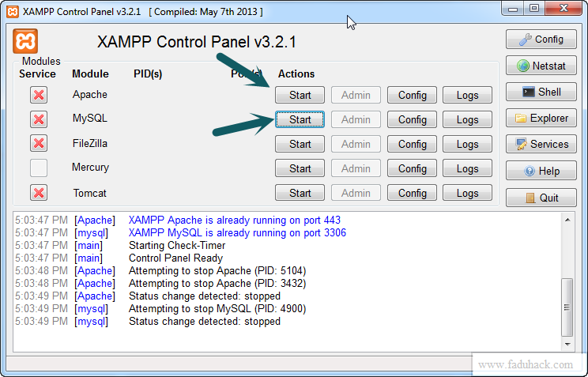
Task: Click log line 'Attempting to stop Apache (PID: 3432)'
Action: [x=217, y=283]
